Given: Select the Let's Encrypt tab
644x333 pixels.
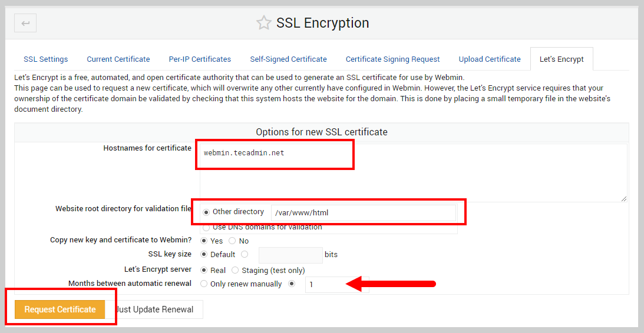Looking at the screenshot, I should 562,59.
